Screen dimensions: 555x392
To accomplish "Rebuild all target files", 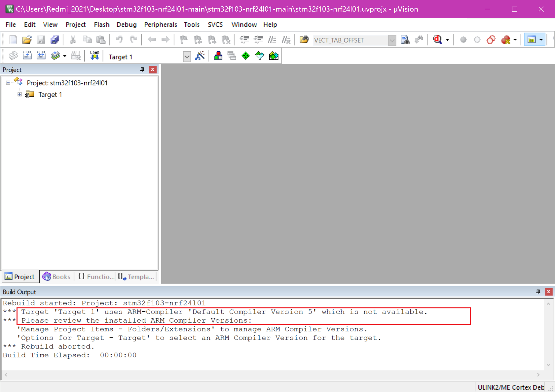I will pos(41,56).
